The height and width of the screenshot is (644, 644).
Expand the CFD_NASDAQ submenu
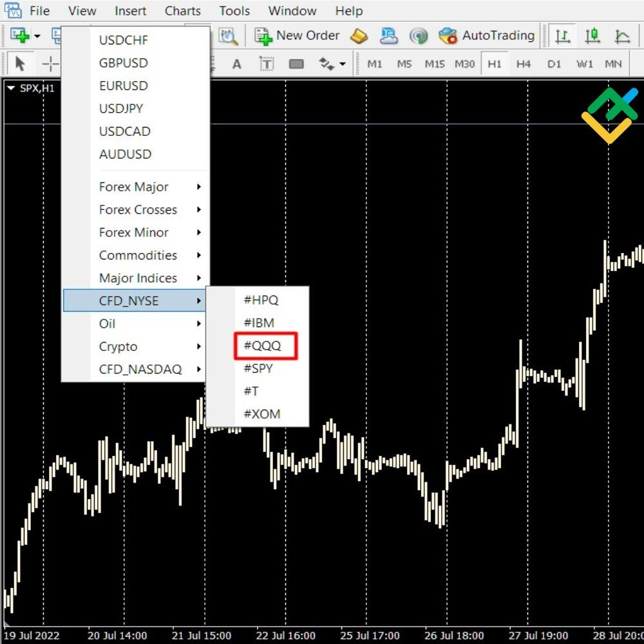(139, 369)
